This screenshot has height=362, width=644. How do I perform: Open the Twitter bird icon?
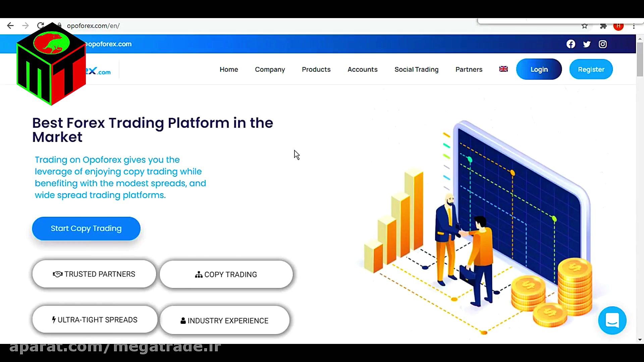587,44
